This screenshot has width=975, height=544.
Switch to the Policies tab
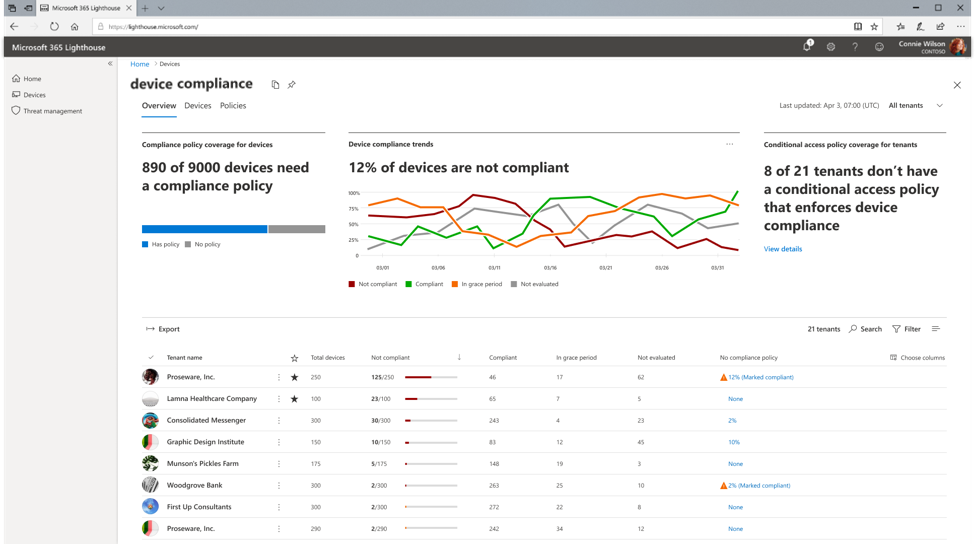point(233,106)
